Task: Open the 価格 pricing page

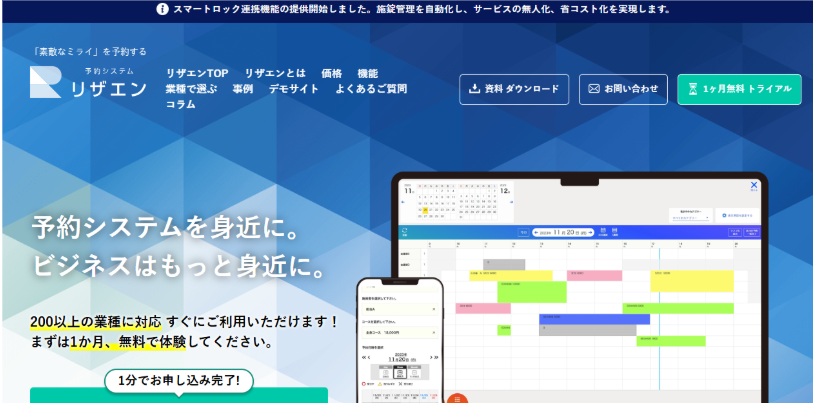Action: click(332, 74)
